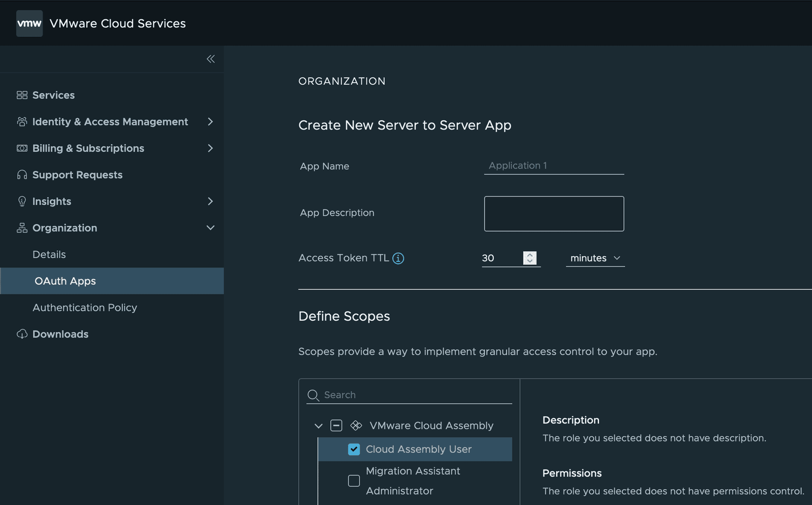Open the Access Token TTL info tooltip icon
This screenshot has width=812, height=505.
(x=399, y=258)
